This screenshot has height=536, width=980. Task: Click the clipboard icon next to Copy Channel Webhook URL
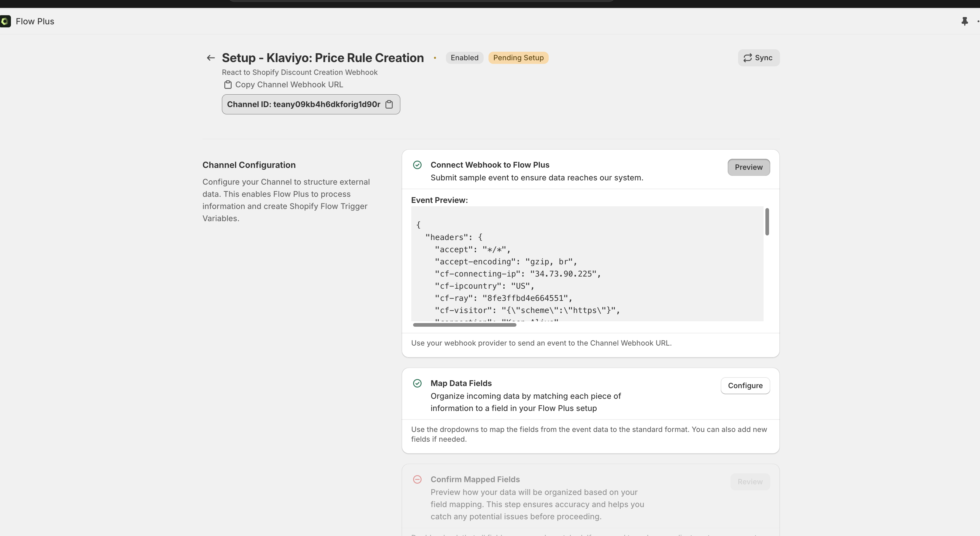227,85
